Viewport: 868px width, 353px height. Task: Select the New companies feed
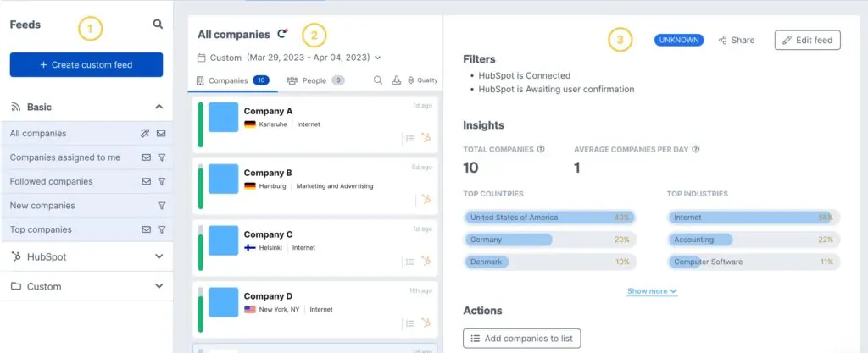86,206
